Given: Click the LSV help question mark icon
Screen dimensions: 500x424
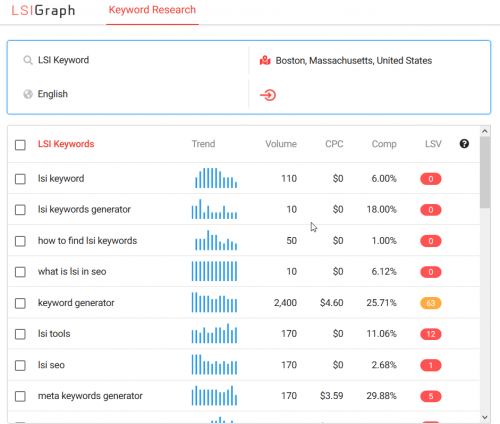Looking at the screenshot, I should 464,144.
